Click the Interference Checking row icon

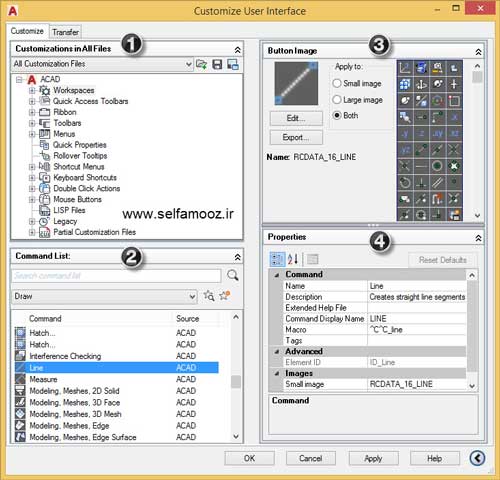coord(20,356)
